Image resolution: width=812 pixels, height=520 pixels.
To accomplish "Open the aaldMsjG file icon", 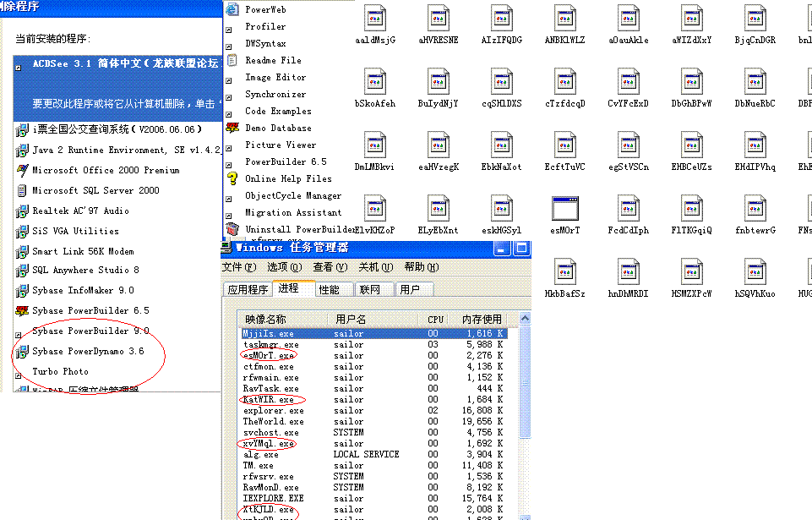I will pos(375,18).
